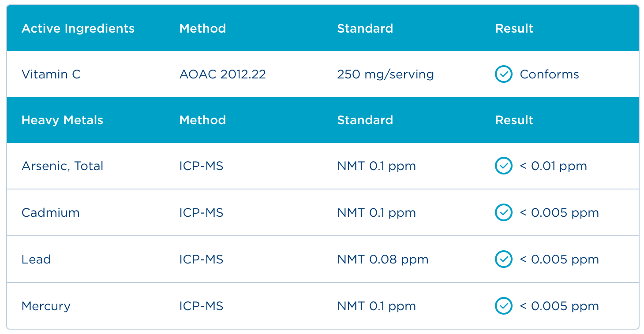Click the Arsenic result checkmark icon
Screen dimensions: 644x334
(x=503, y=166)
